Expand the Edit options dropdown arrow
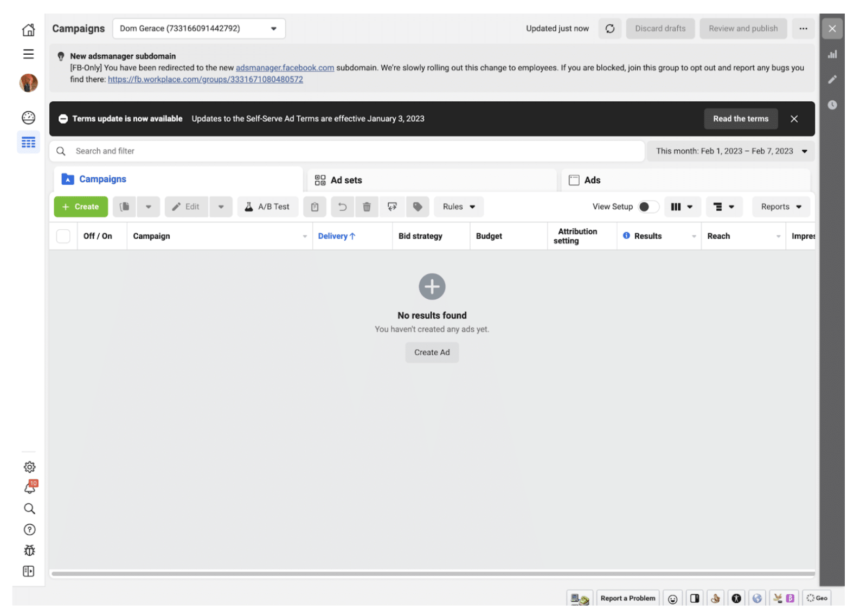 pos(221,207)
